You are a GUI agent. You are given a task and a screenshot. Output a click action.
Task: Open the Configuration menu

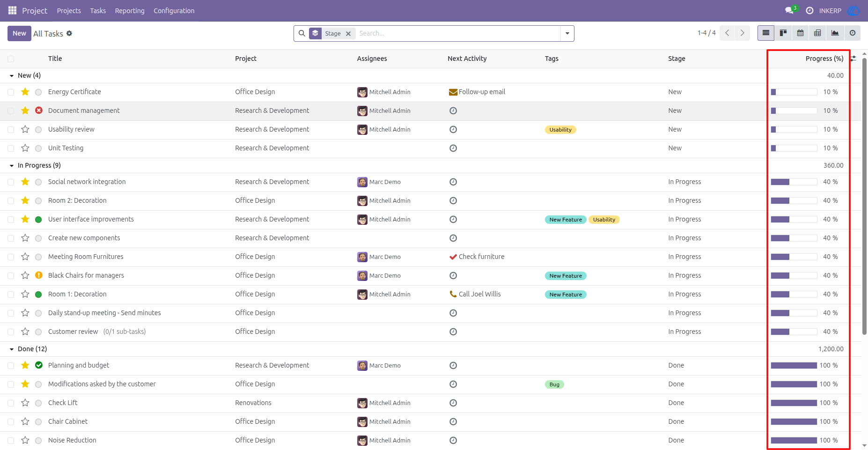point(174,10)
